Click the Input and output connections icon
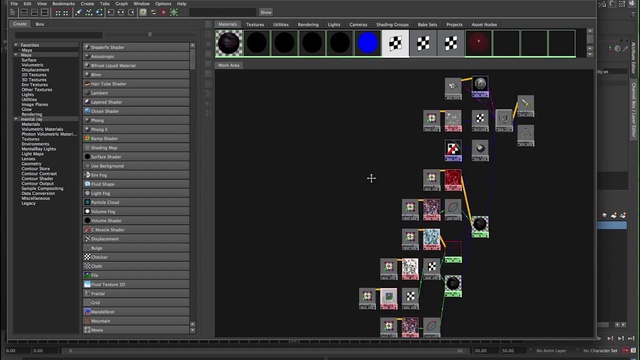The width and height of the screenshot is (640, 360). 121,12
